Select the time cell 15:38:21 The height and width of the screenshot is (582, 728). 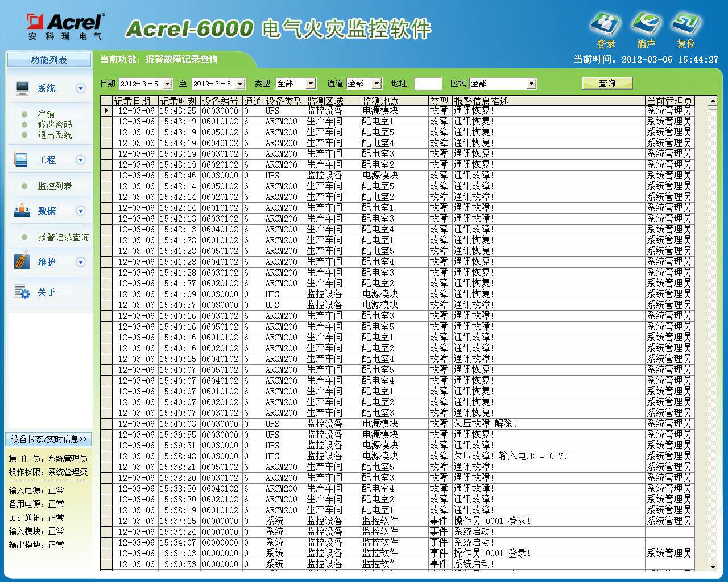pyautogui.click(x=179, y=467)
